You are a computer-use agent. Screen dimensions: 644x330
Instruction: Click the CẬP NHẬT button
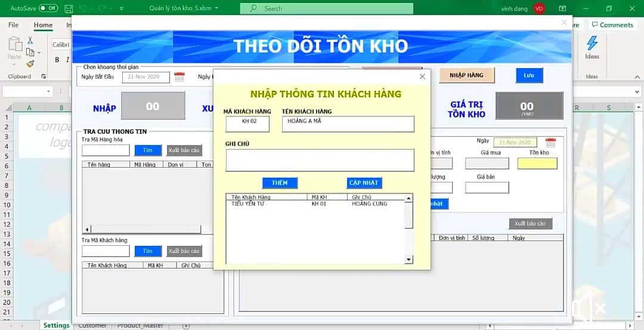pos(364,183)
